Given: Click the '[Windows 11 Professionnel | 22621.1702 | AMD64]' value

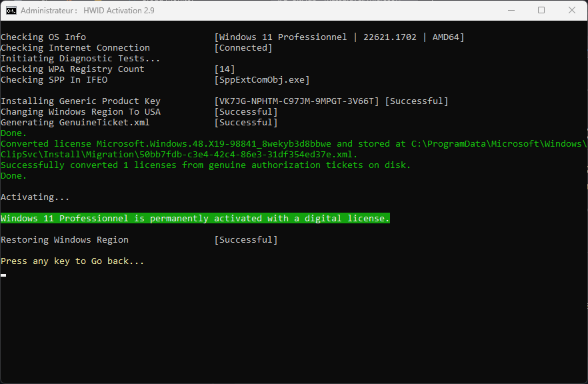Looking at the screenshot, I should pyautogui.click(x=339, y=37).
